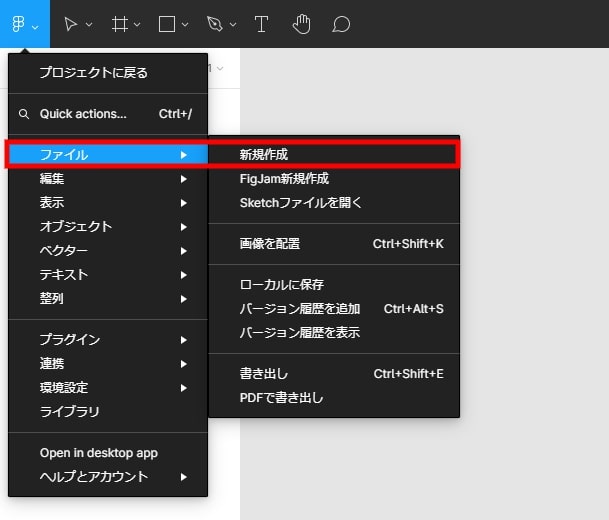Open the Pen tool dropdown chevron
Screen dimensions: 609x520
pyautogui.click(x=233, y=24)
